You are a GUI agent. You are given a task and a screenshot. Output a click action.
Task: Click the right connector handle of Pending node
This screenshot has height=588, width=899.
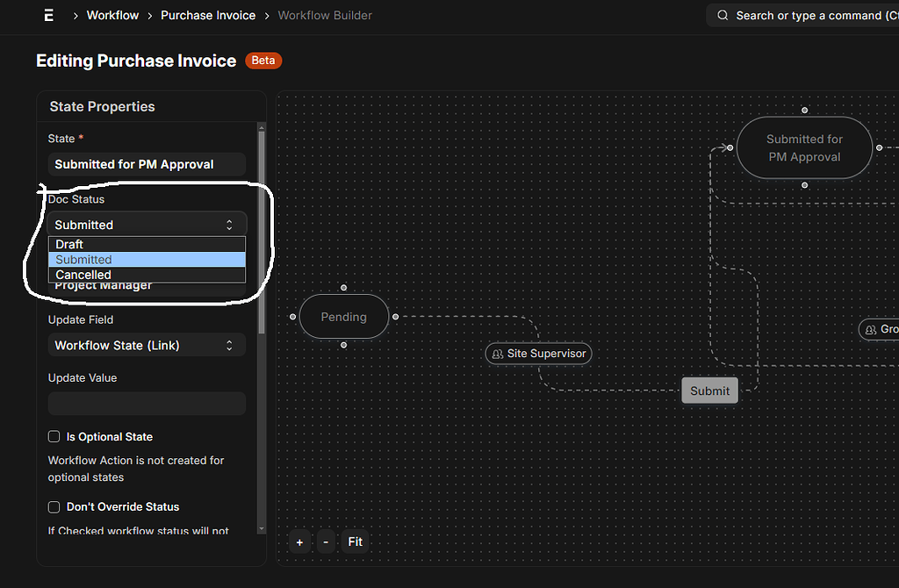pos(396,316)
